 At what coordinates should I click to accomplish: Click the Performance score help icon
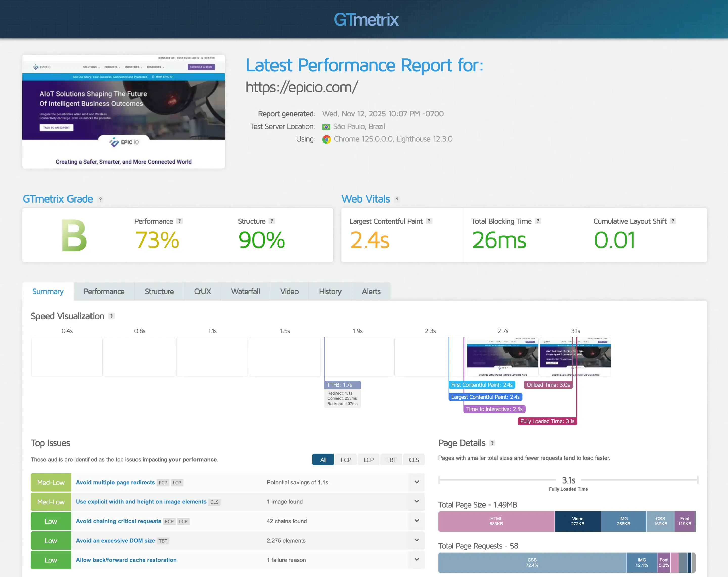tap(180, 221)
